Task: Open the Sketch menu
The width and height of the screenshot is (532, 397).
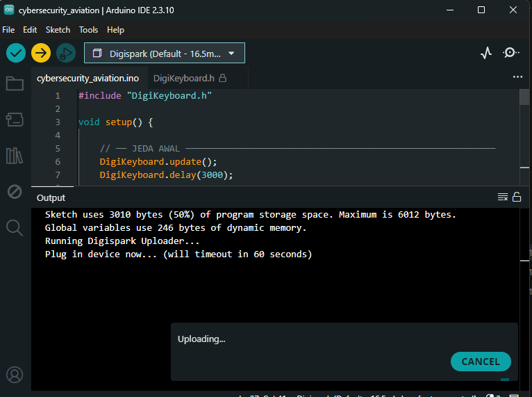Action: pyautogui.click(x=58, y=30)
